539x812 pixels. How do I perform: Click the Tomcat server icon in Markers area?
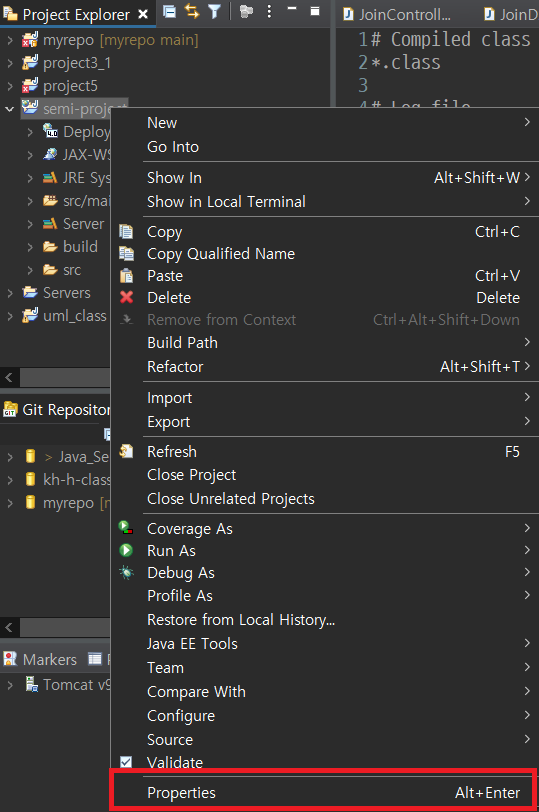(x=32, y=685)
